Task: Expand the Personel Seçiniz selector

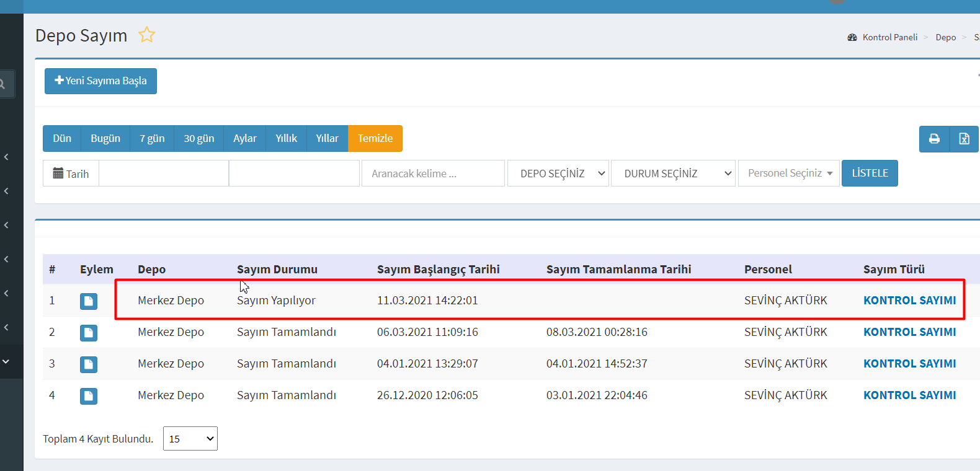Action: coord(788,174)
